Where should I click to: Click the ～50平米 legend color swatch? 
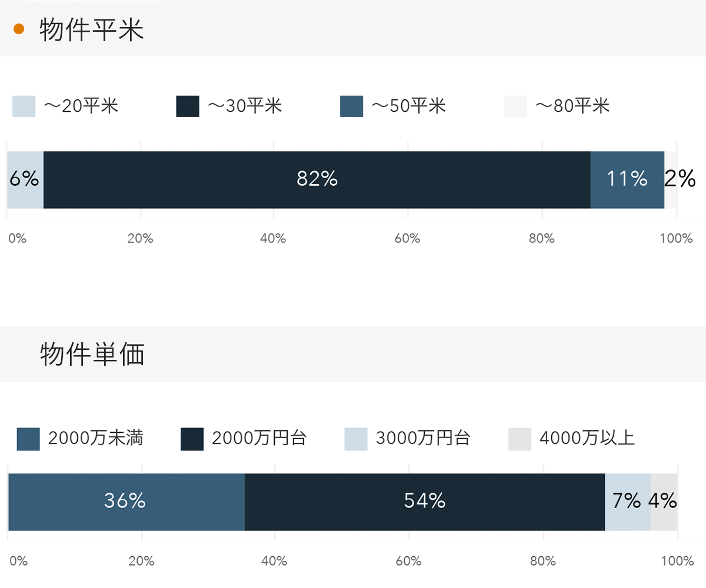[351, 106]
